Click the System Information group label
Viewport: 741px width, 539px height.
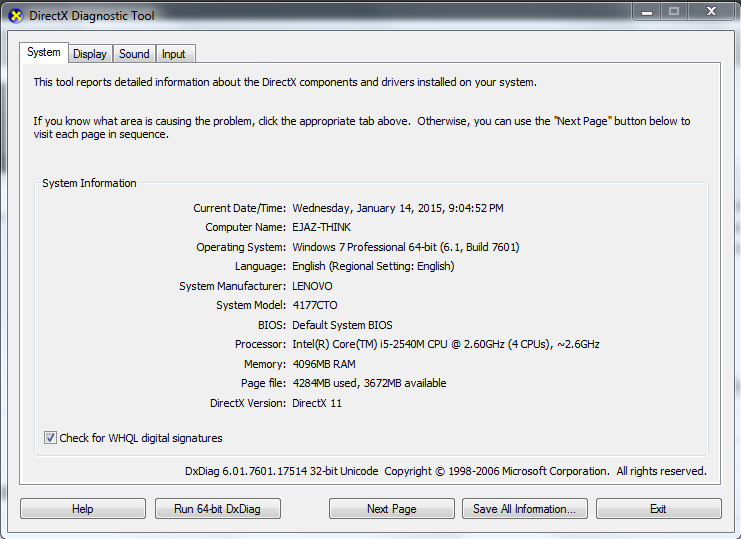89,183
